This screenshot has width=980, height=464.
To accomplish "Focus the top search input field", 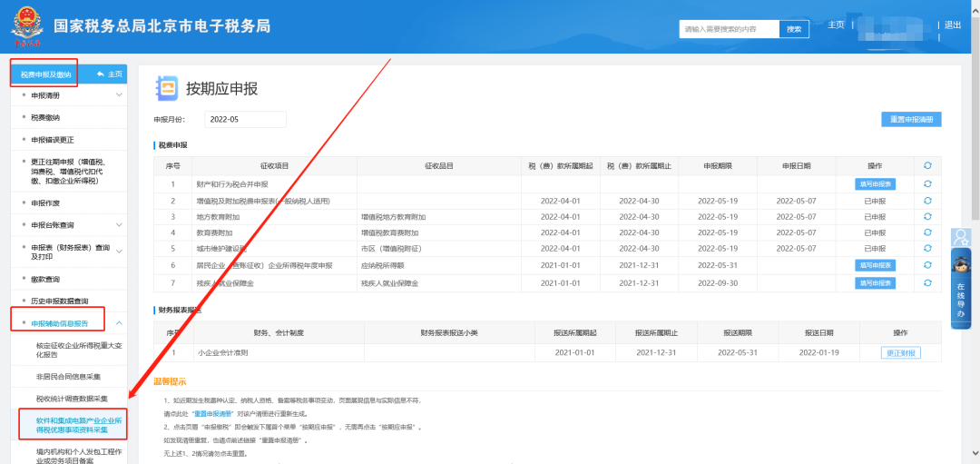I will tap(730, 29).
